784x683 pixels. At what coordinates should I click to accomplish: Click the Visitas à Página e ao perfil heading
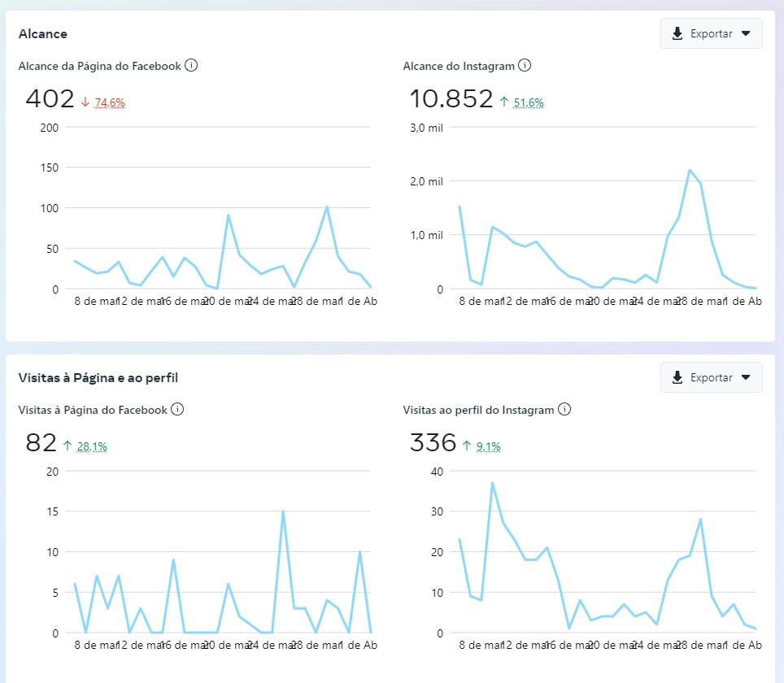pos(98,377)
